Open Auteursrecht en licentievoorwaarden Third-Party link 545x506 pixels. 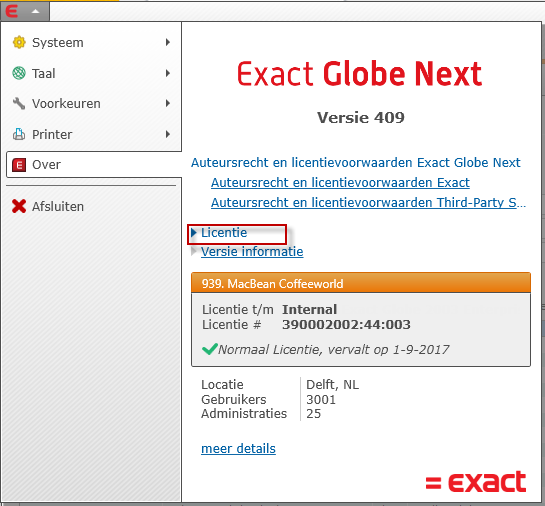(368, 202)
